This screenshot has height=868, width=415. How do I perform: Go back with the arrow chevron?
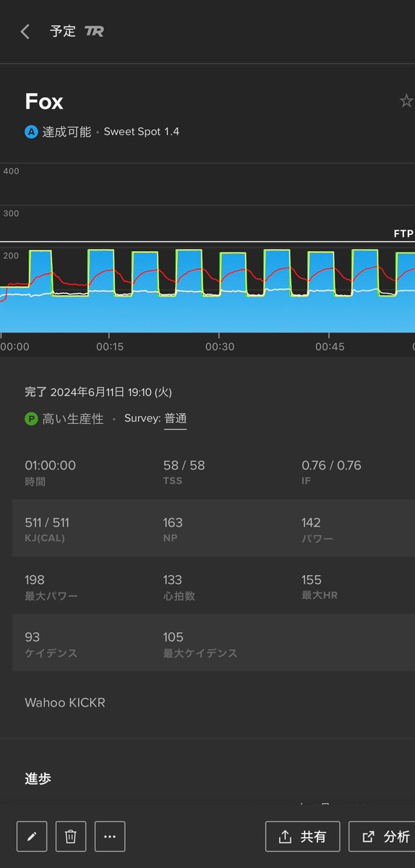pos(25,31)
